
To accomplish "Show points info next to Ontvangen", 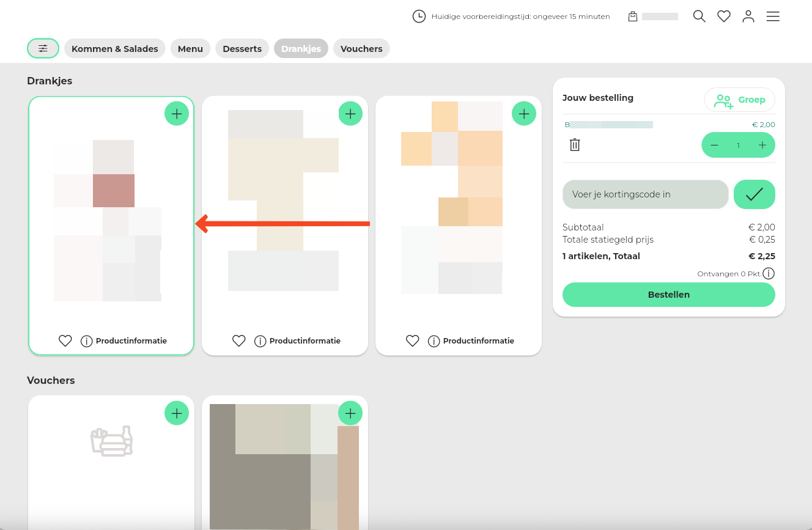I will point(769,274).
